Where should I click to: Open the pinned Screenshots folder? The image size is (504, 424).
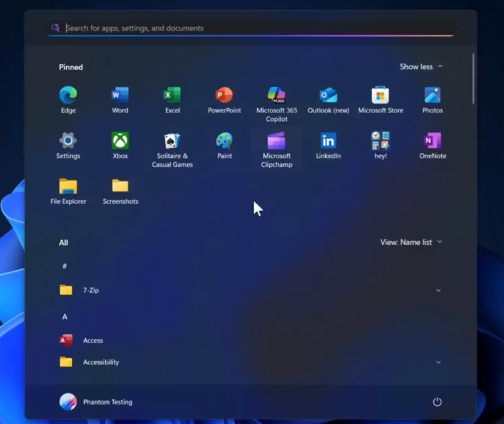click(120, 191)
